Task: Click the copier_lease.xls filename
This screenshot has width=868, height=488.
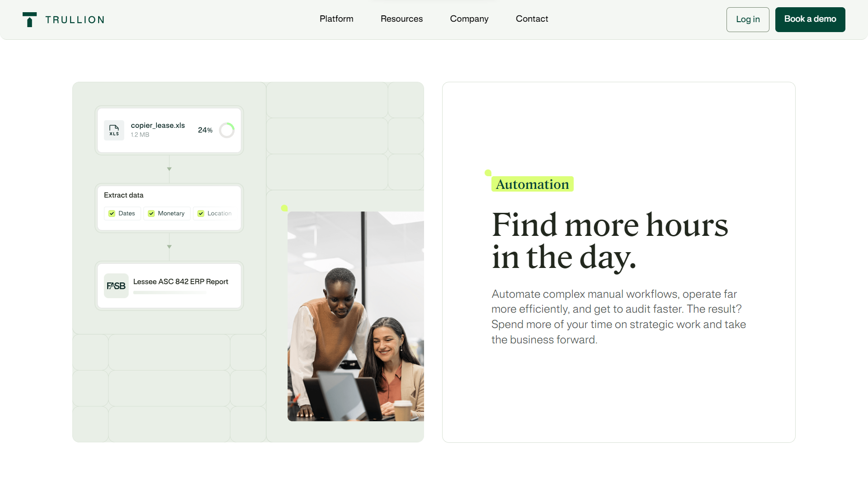Action: [x=158, y=126]
